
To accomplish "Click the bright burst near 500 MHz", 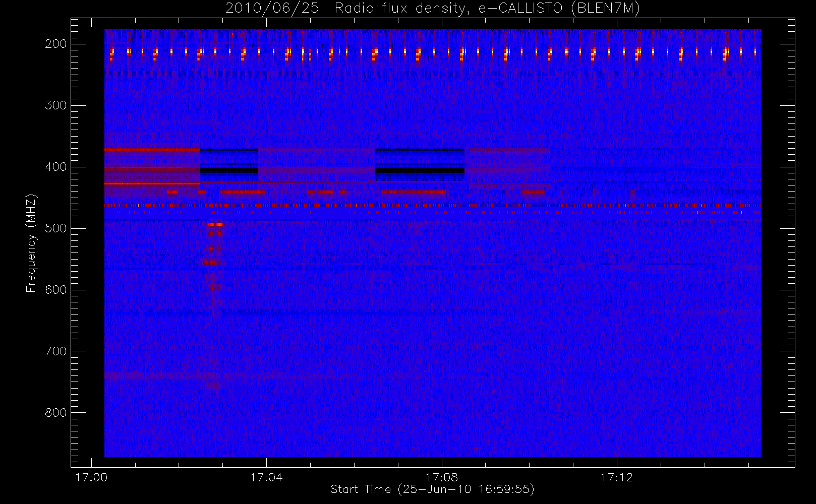I will [215, 224].
